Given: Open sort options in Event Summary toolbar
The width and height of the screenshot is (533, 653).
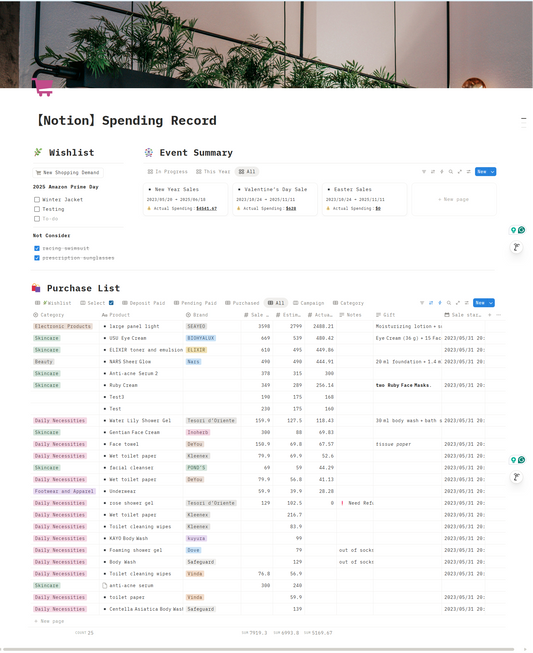Looking at the screenshot, I should pos(433,172).
